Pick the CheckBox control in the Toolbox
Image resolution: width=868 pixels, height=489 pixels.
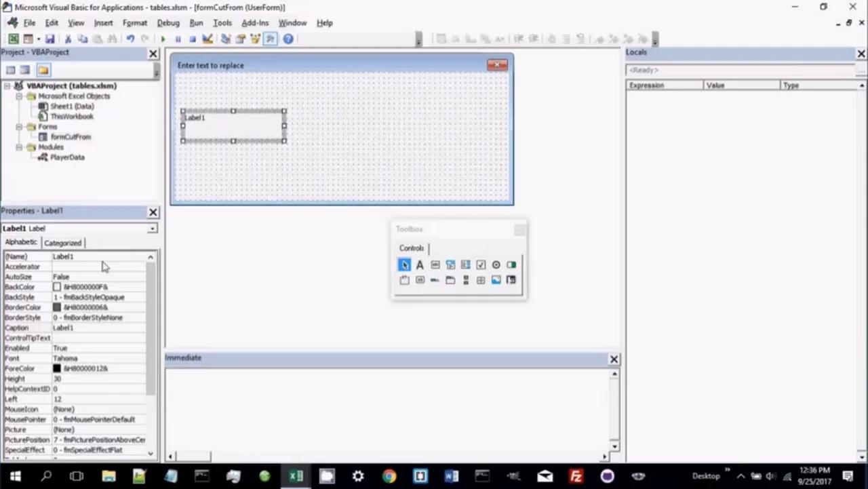coord(480,265)
